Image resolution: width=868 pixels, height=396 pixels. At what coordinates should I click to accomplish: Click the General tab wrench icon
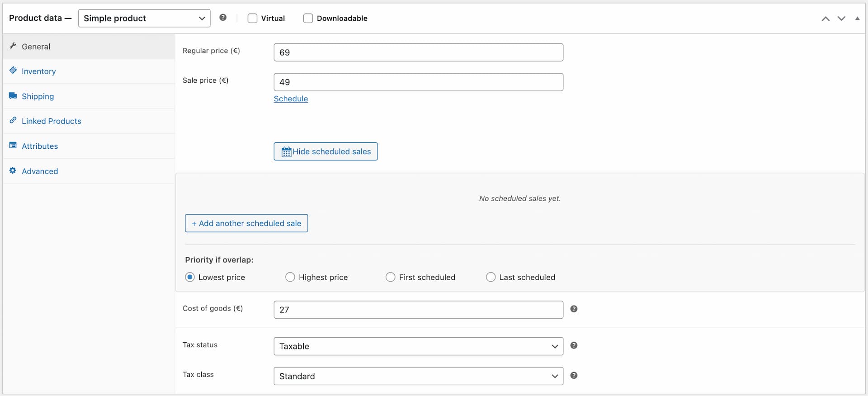(x=13, y=46)
